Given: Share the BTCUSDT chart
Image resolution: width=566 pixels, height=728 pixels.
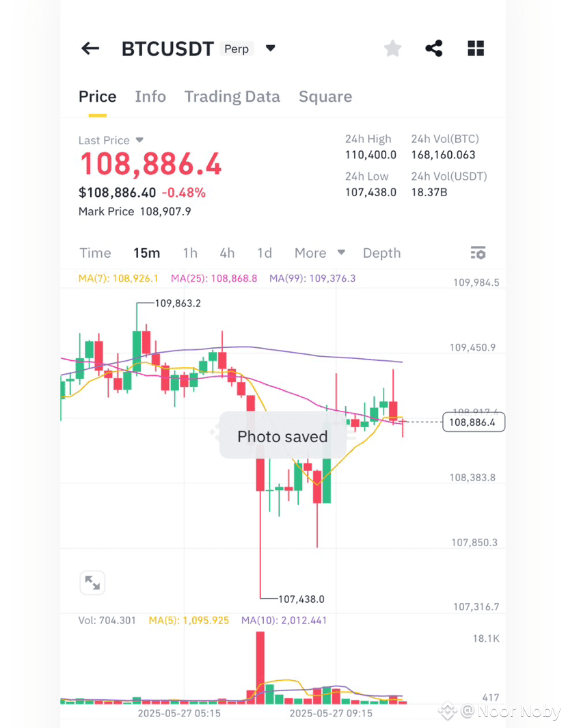Looking at the screenshot, I should [x=434, y=48].
